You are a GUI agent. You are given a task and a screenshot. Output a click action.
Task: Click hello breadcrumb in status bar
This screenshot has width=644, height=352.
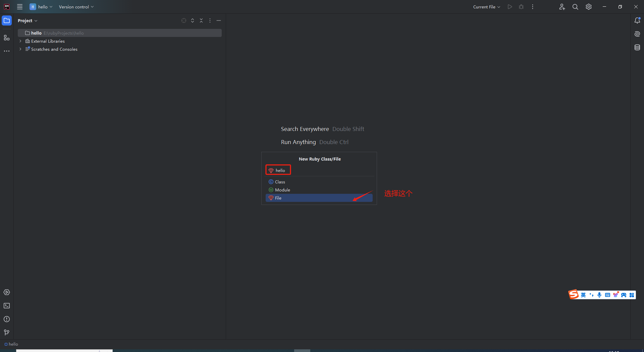pos(11,344)
